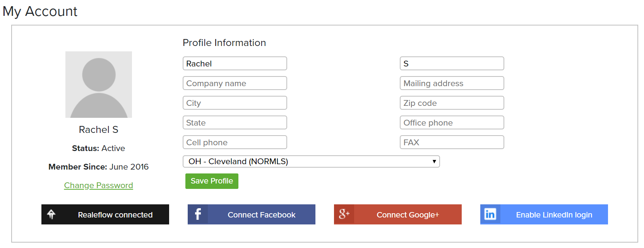Image resolution: width=644 pixels, height=248 pixels.
Task: Click the Google+ logo icon
Action: coord(344,214)
